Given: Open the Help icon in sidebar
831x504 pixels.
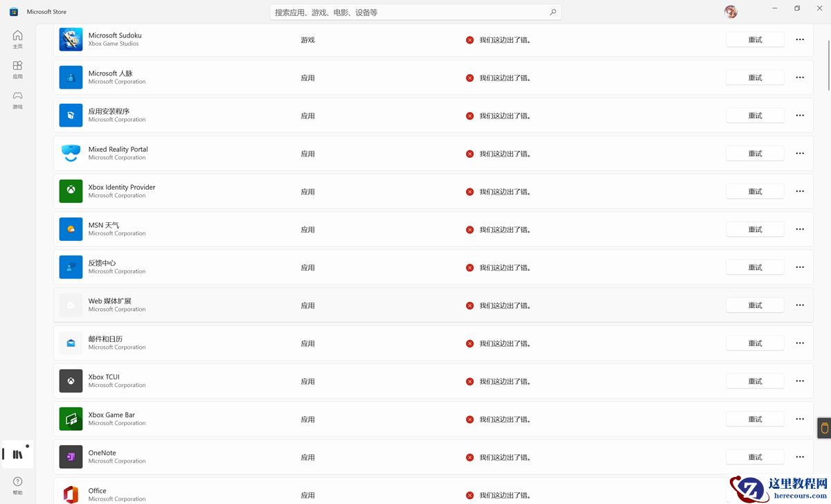Looking at the screenshot, I should tap(17, 485).
